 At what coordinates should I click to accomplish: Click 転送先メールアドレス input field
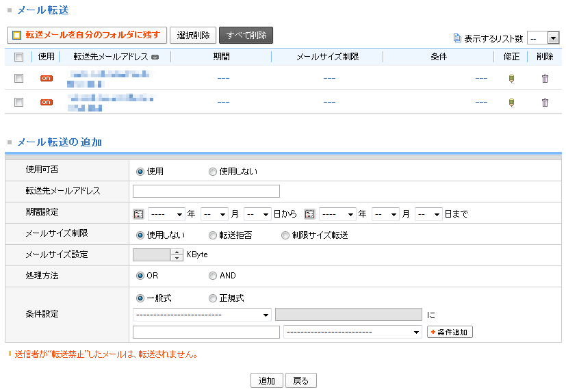tap(206, 192)
